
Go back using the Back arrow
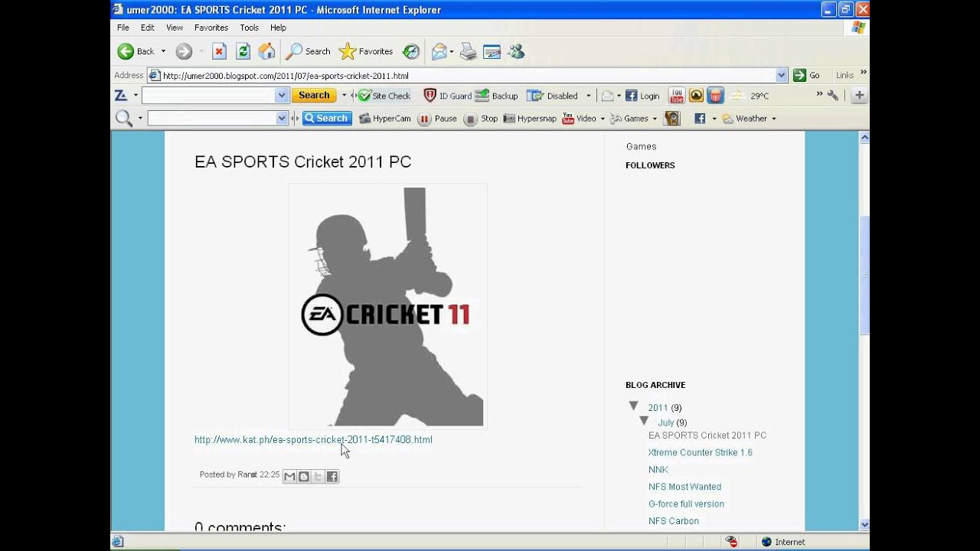click(136, 51)
